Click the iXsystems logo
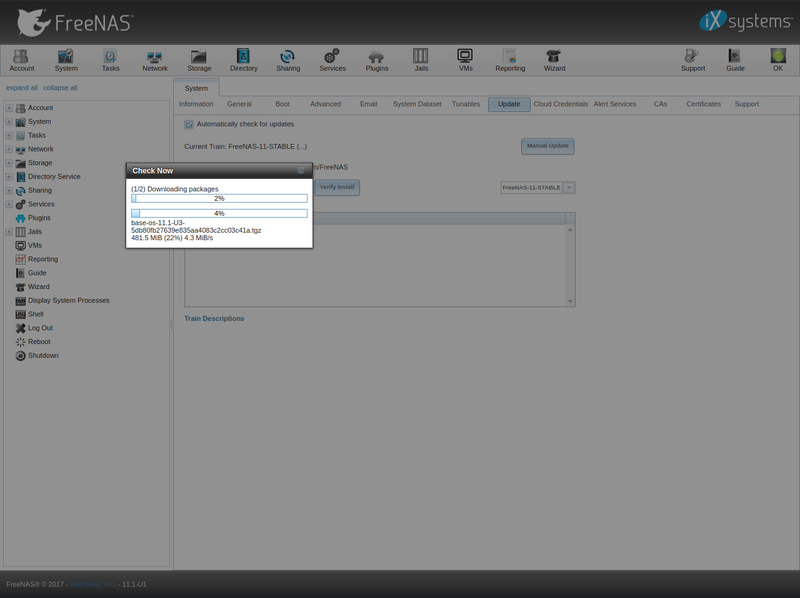This screenshot has width=800, height=598. [745, 21]
